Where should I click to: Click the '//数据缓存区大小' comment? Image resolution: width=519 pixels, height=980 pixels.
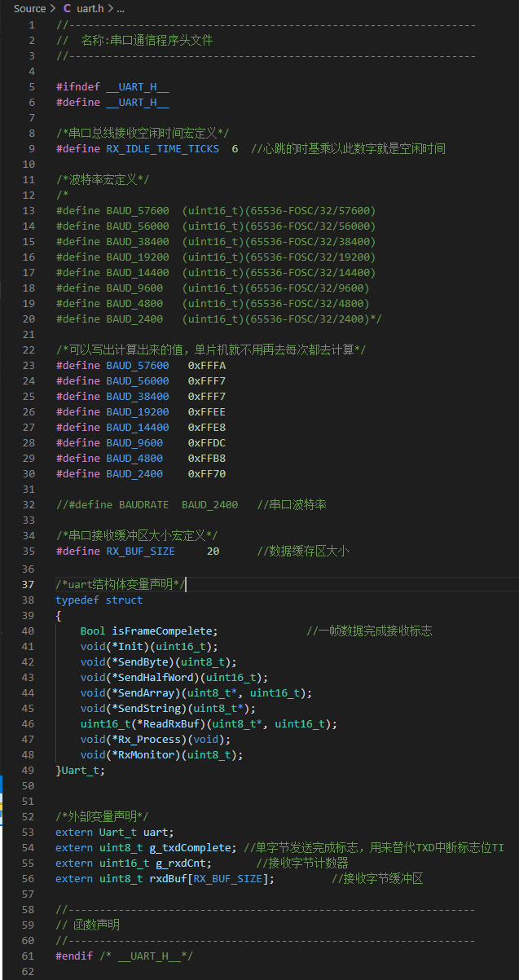[302, 551]
